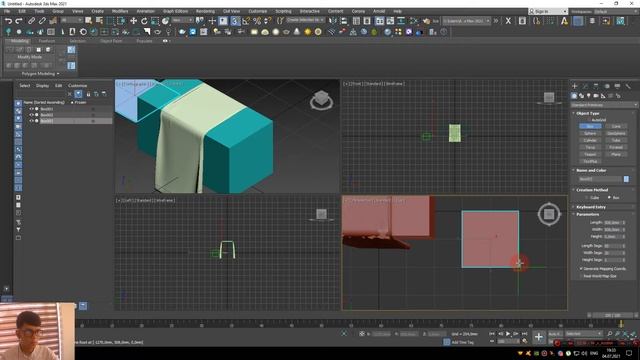The image size is (640, 360).
Task: Click the Length value field
Action: pos(612,222)
